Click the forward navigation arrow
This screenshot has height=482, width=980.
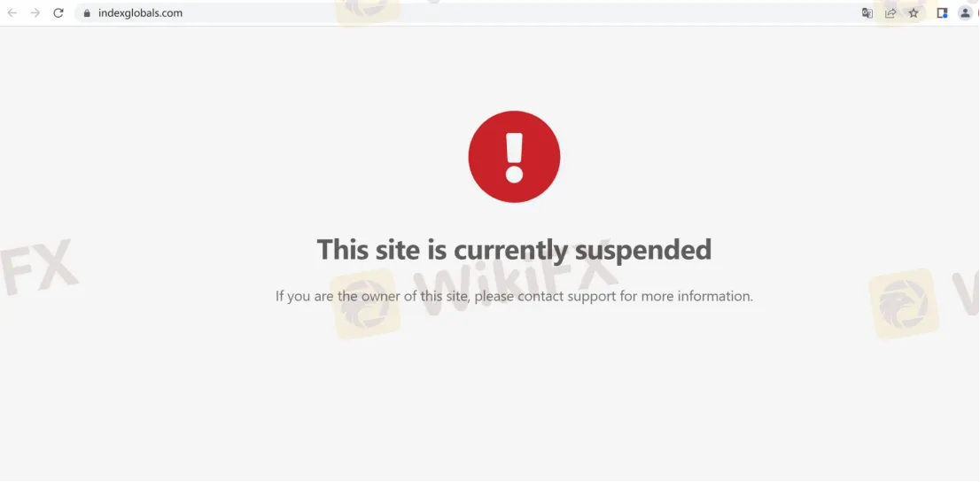[35, 12]
